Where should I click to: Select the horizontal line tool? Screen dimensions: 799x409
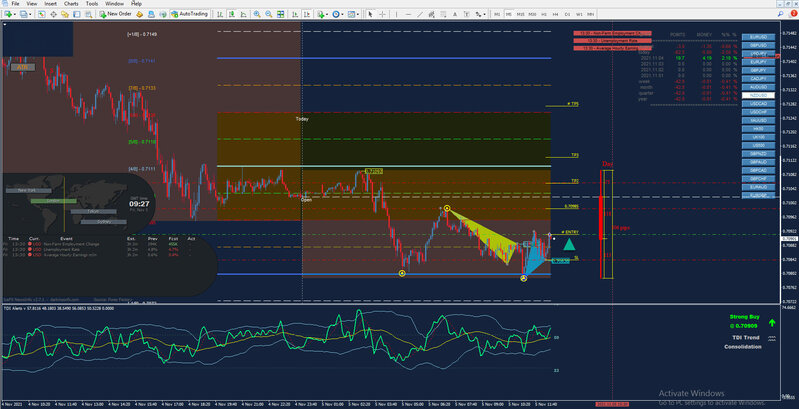click(408, 14)
